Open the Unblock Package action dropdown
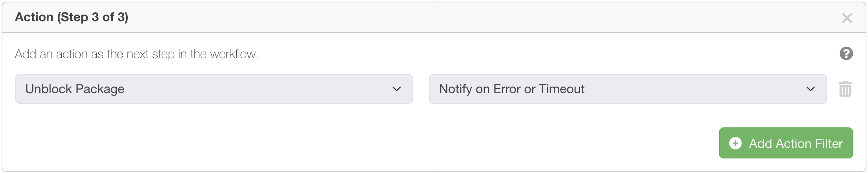This screenshot has height=173, width=868. 213,89
